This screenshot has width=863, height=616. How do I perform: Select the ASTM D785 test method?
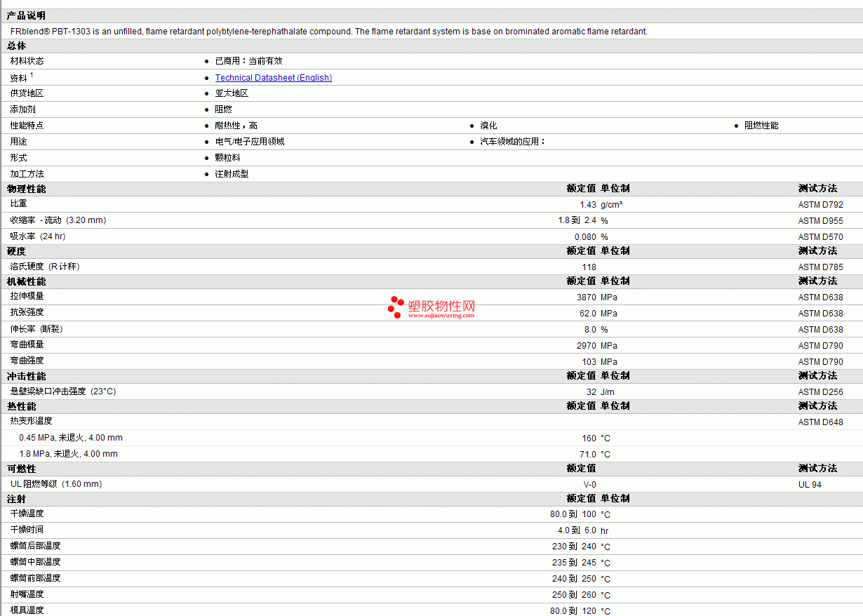821,267
